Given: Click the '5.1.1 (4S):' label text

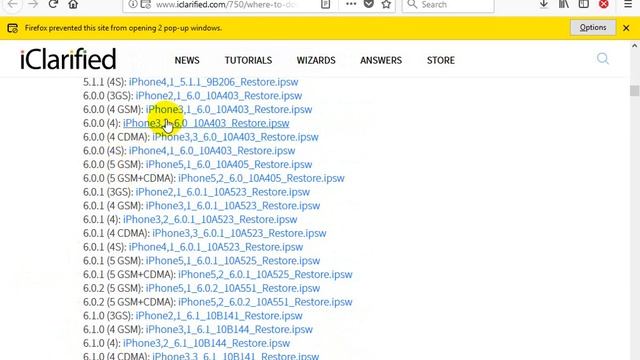Looking at the screenshot, I should pos(104,82).
